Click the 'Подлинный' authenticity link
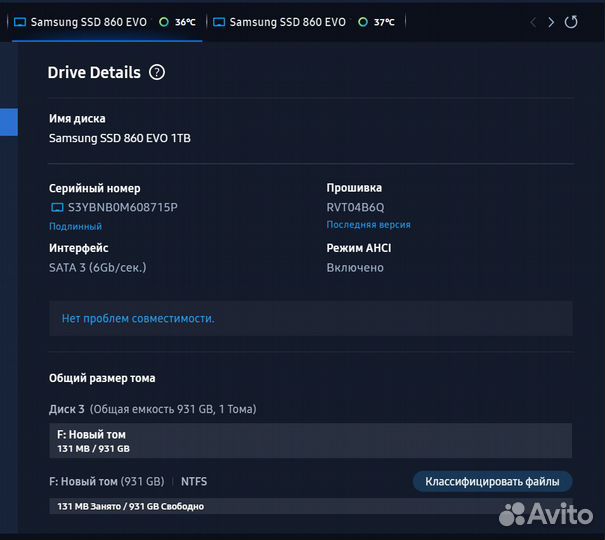The height and width of the screenshot is (540, 605). (75, 226)
